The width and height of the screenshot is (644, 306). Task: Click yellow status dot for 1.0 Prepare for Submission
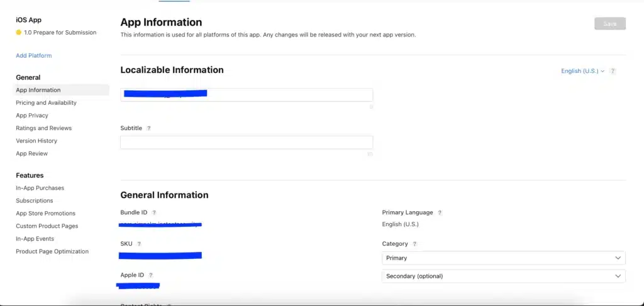pos(19,33)
